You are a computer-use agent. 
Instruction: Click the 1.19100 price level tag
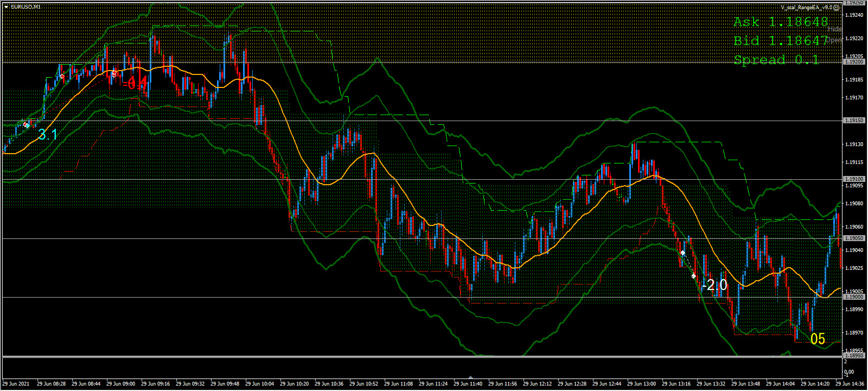click(854, 179)
